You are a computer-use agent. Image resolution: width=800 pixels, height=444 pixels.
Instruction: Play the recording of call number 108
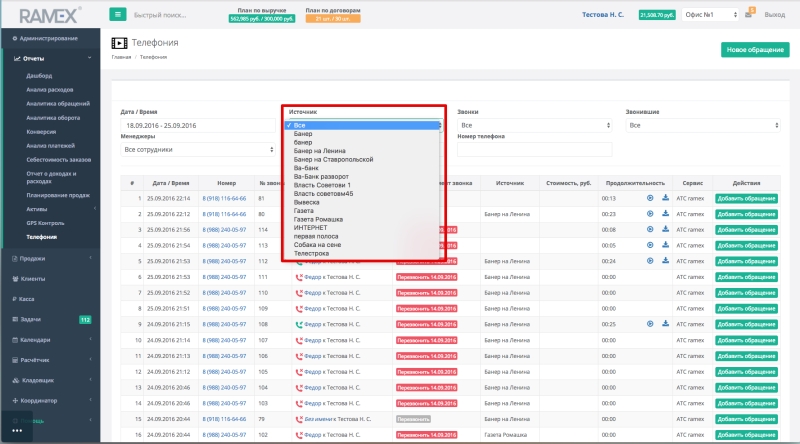pyautogui.click(x=650, y=324)
